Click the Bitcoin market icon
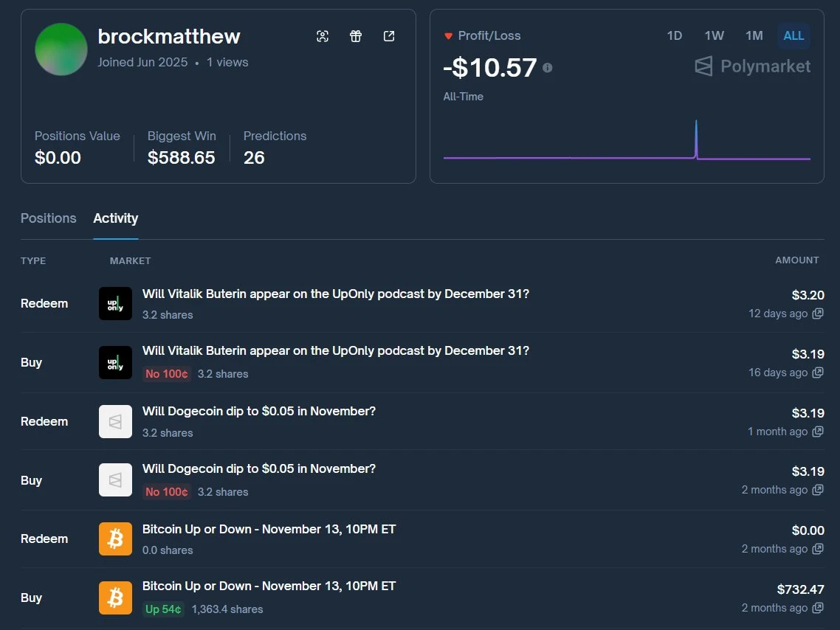 (x=115, y=539)
